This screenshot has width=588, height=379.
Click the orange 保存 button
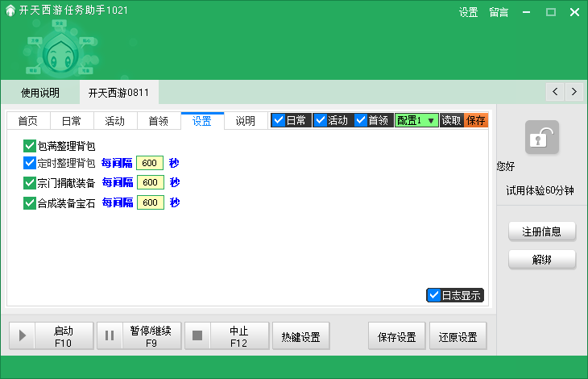pos(476,120)
